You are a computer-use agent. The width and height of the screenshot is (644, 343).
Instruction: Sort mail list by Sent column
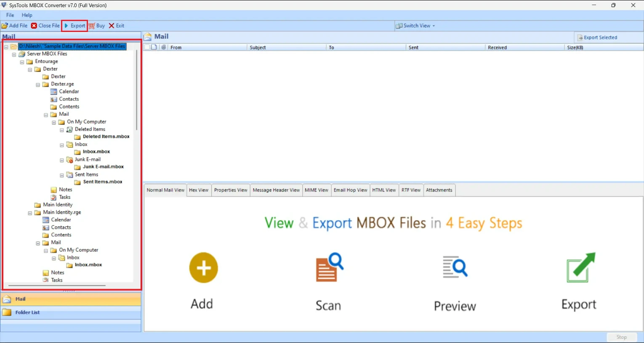445,48
